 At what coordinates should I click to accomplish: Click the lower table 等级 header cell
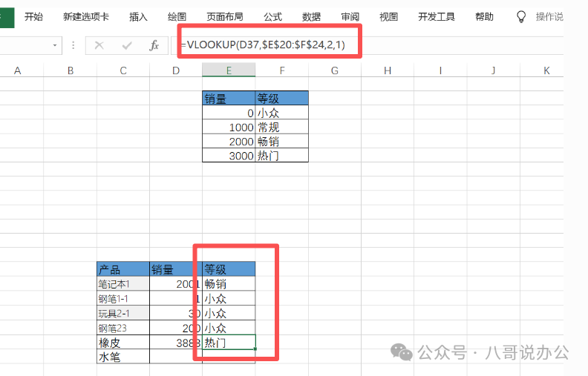point(229,269)
